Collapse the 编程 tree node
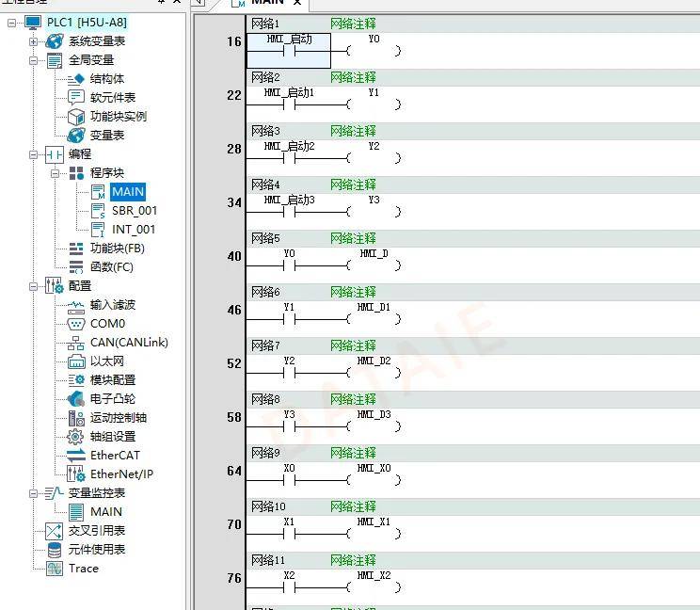The image size is (700, 610). pyautogui.click(x=34, y=154)
